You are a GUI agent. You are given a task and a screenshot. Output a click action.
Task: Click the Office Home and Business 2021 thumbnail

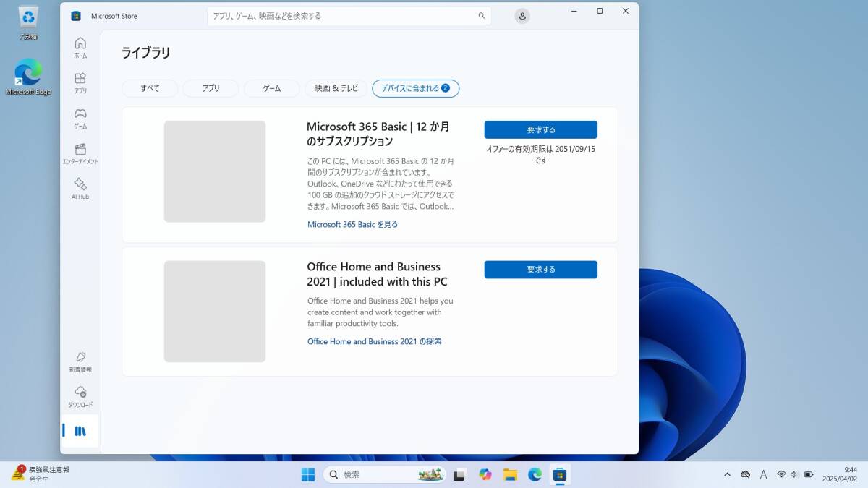(x=215, y=312)
